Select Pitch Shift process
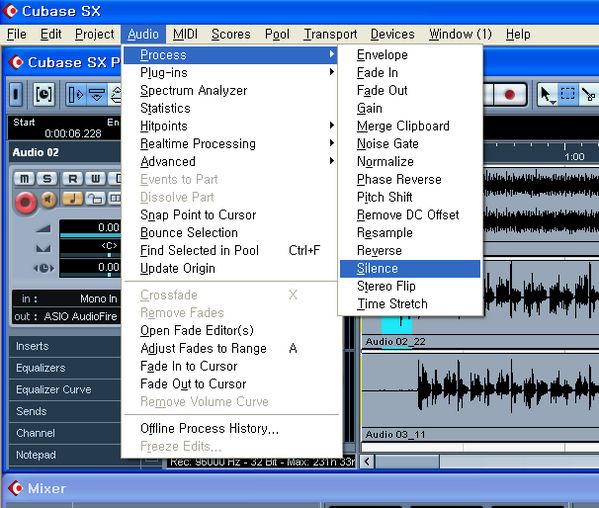 click(x=410, y=197)
